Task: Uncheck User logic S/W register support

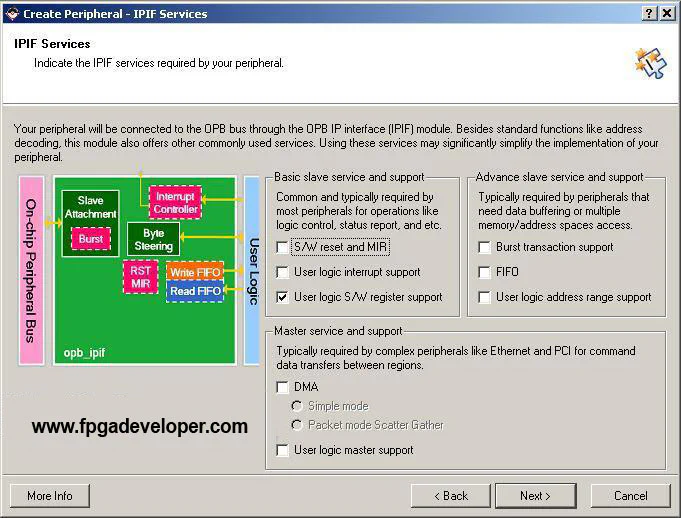Action: coord(283,297)
